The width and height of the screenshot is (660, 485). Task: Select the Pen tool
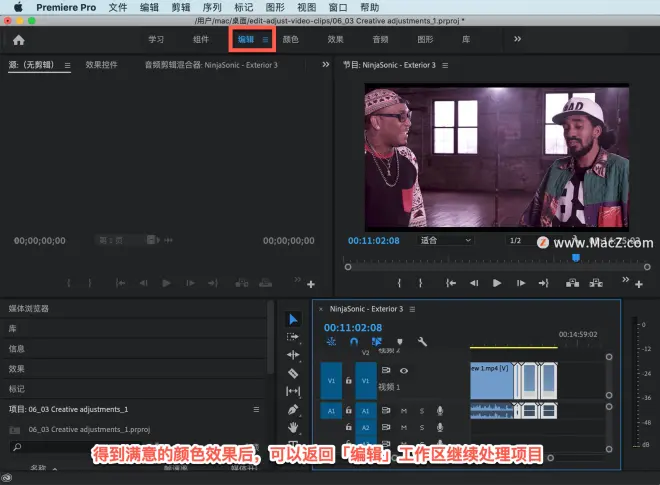point(293,409)
